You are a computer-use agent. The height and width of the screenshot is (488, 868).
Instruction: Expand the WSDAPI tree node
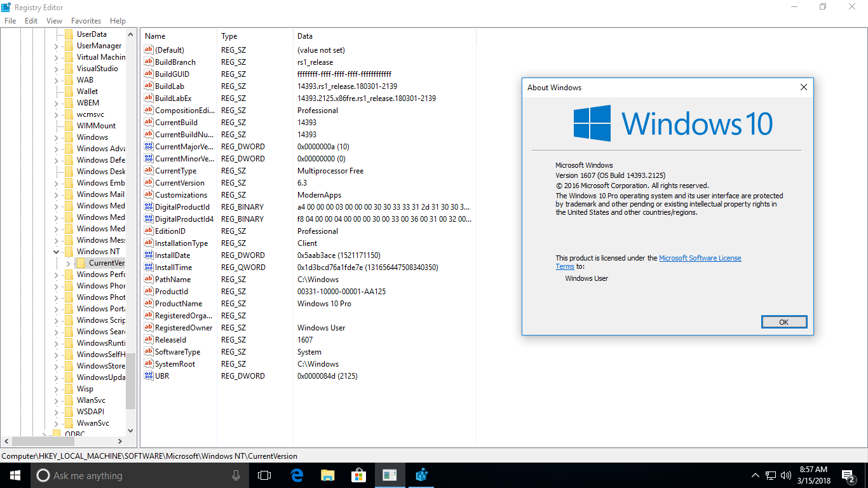(56, 412)
